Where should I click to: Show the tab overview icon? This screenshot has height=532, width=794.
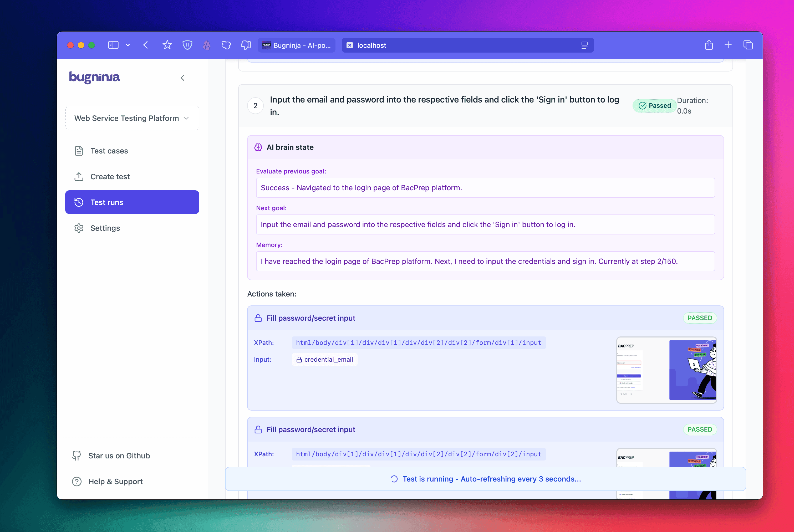(x=748, y=45)
